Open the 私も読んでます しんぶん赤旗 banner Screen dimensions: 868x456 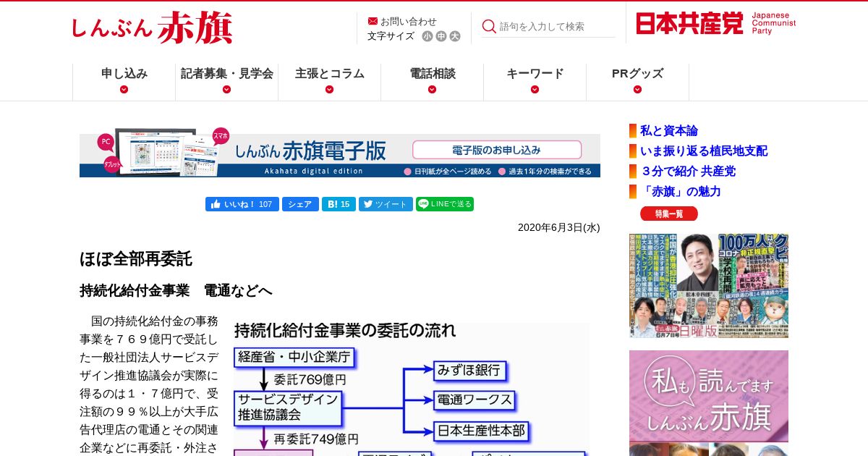[709, 403]
